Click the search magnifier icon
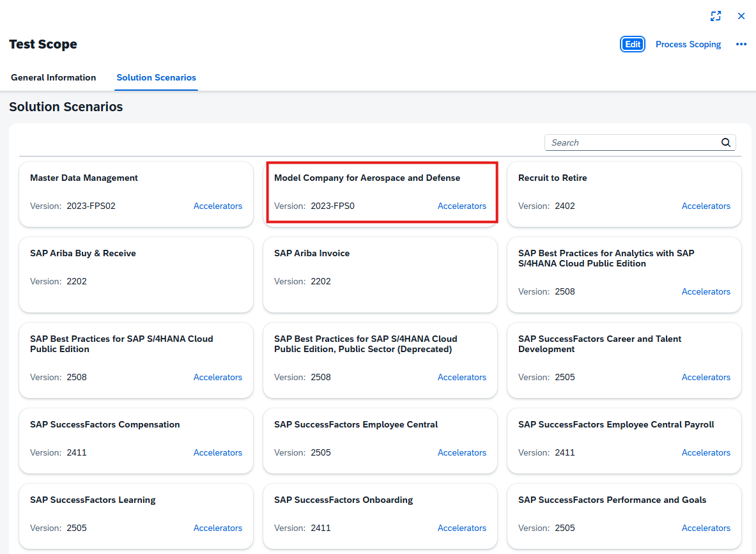This screenshot has height=554, width=756. 726,142
